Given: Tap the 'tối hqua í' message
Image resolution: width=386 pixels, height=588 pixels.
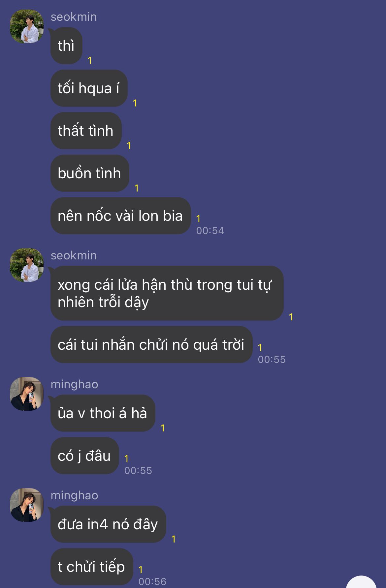Looking at the screenshot, I should [x=89, y=88].
